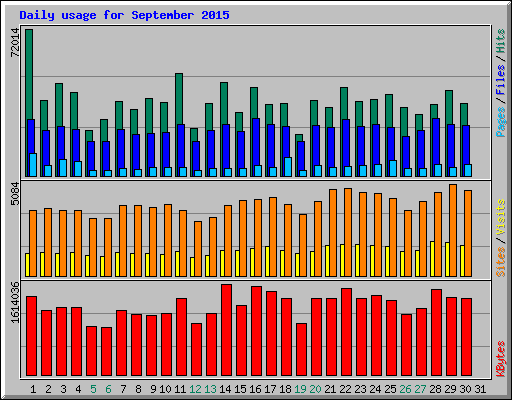Select the yellow Sites bar for day 5

pyautogui.click(x=87, y=266)
